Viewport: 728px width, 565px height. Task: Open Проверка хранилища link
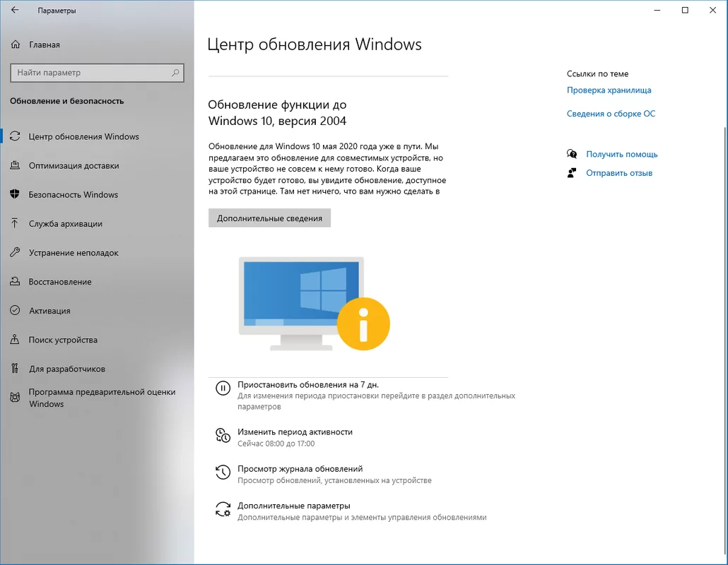click(609, 90)
